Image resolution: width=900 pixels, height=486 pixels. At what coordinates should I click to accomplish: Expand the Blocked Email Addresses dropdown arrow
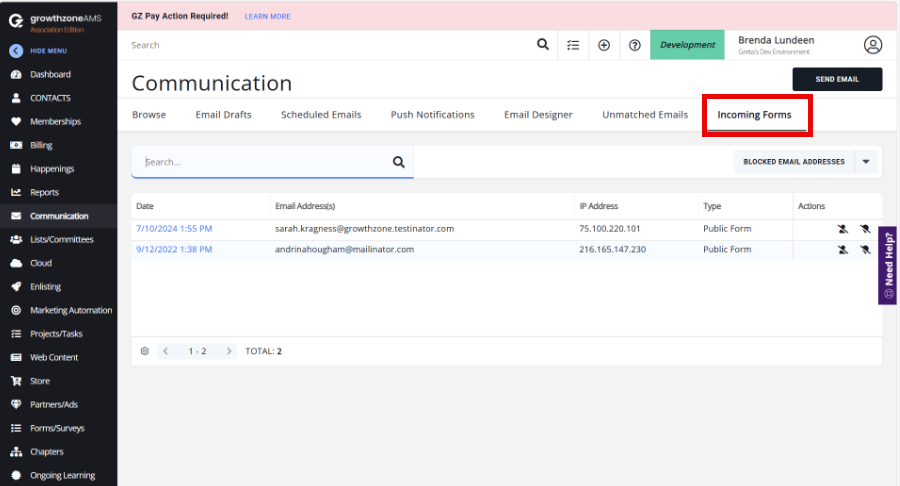pyautogui.click(x=867, y=162)
